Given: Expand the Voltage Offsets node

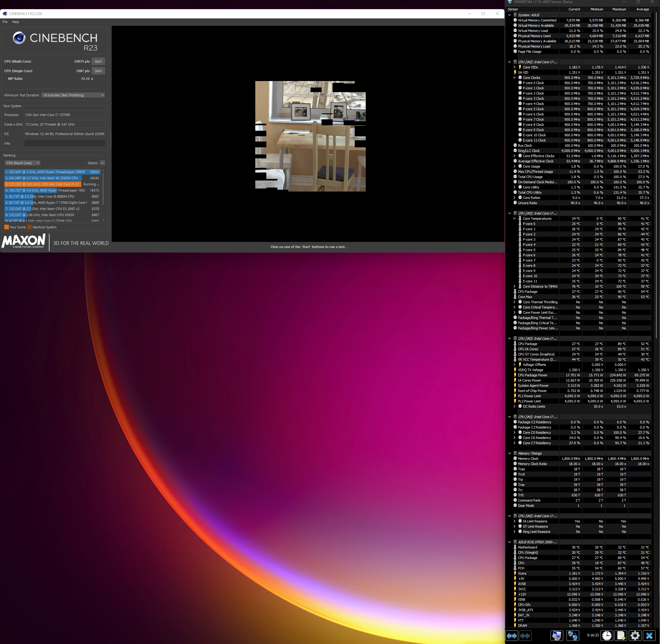Looking at the screenshot, I should (515, 365).
